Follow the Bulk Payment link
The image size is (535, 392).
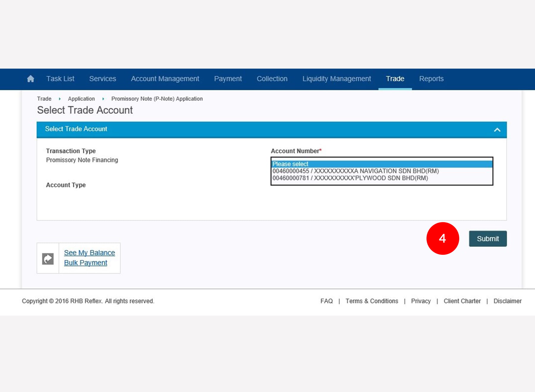click(x=86, y=263)
